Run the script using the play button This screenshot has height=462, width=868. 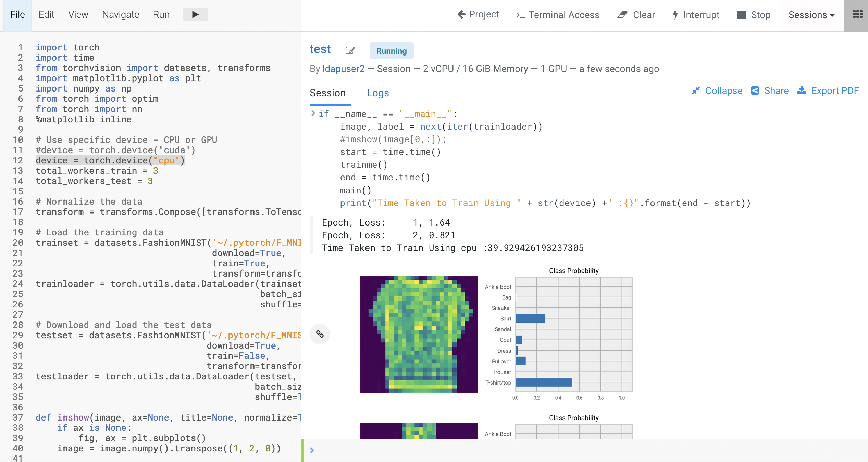point(195,14)
